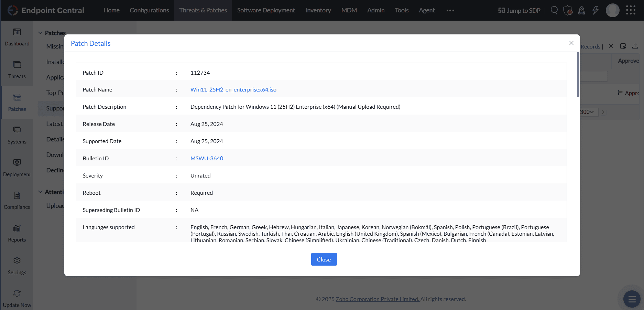Click the filter input under the table header

click(593, 76)
